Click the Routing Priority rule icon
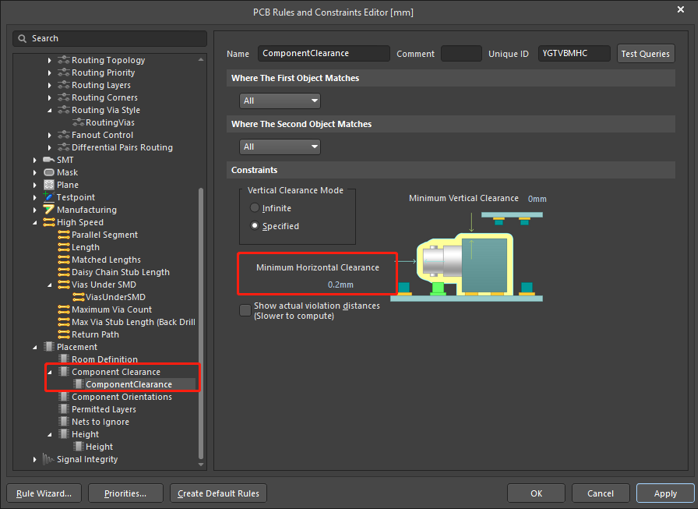 (64, 73)
